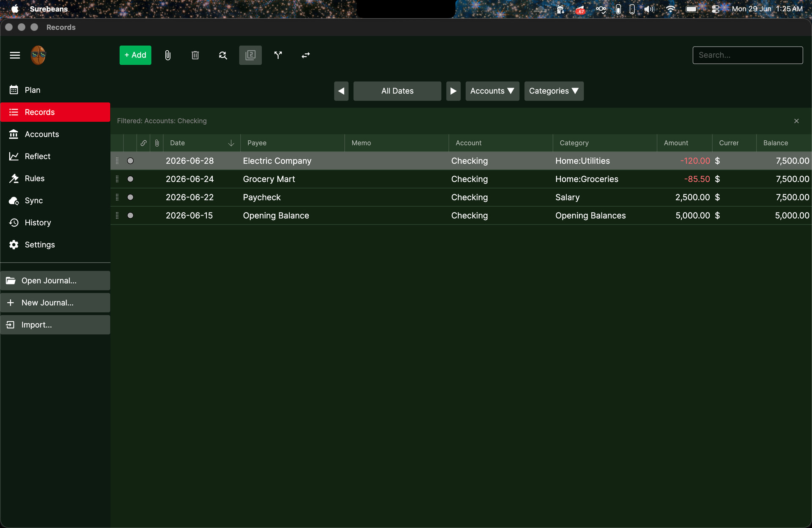The width and height of the screenshot is (812, 528).
Task: Open the Surebeans menu bar item
Action: pyautogui.click(x=49, y=9)
